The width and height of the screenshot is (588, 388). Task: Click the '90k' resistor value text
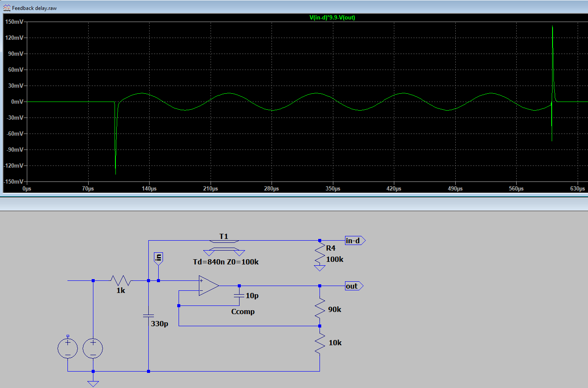[335, 309]
